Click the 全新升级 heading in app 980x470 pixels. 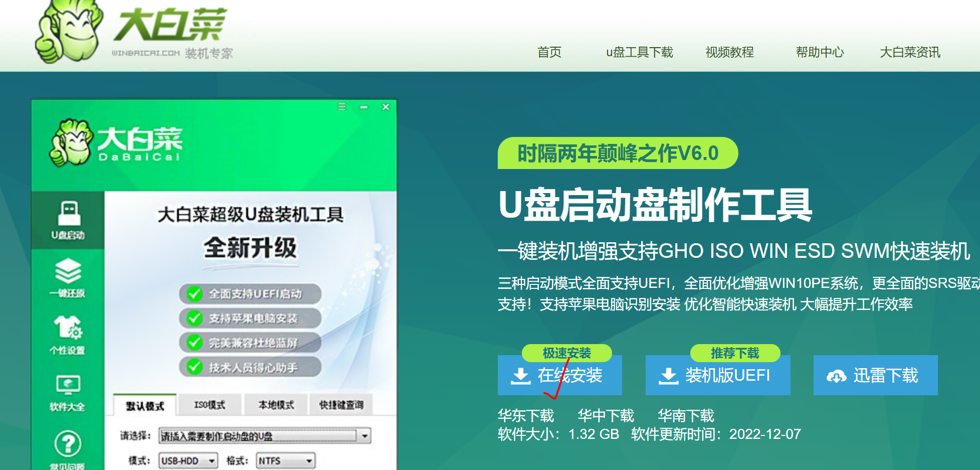[250, 248]
